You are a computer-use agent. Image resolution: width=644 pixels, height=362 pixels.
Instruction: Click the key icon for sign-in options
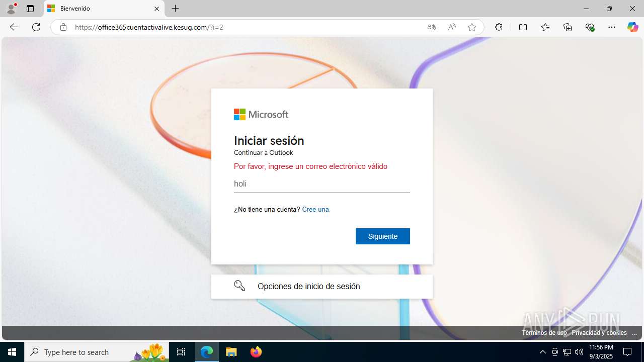[x=239, y=286]
